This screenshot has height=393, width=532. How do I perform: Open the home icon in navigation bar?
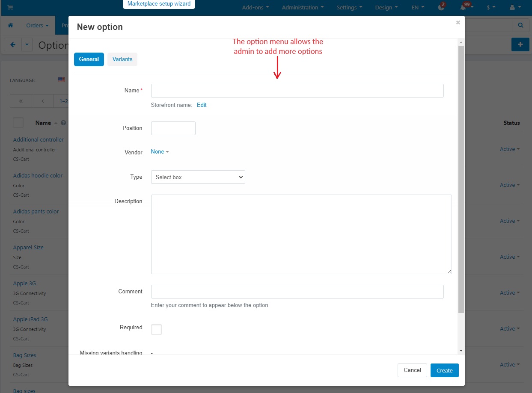[x=11, y=26]
